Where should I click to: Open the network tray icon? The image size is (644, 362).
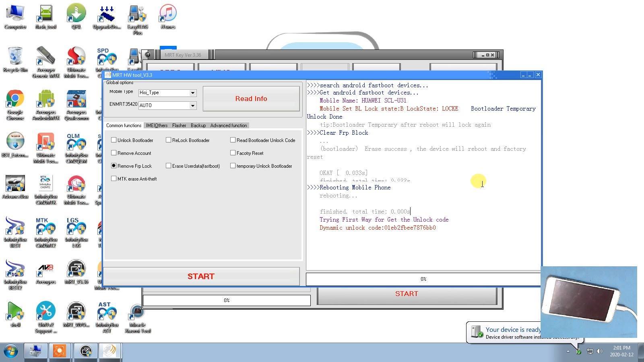(x=590, y=351)
